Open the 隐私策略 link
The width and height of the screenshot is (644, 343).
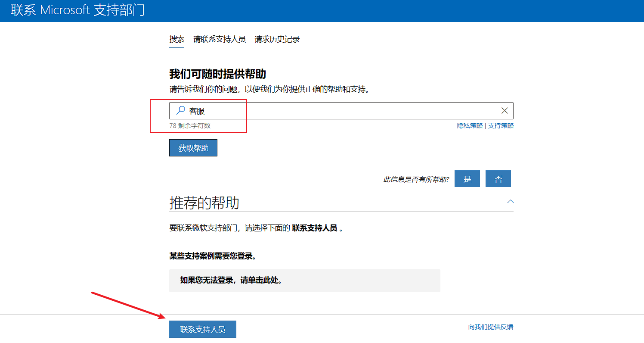point(470,126)
